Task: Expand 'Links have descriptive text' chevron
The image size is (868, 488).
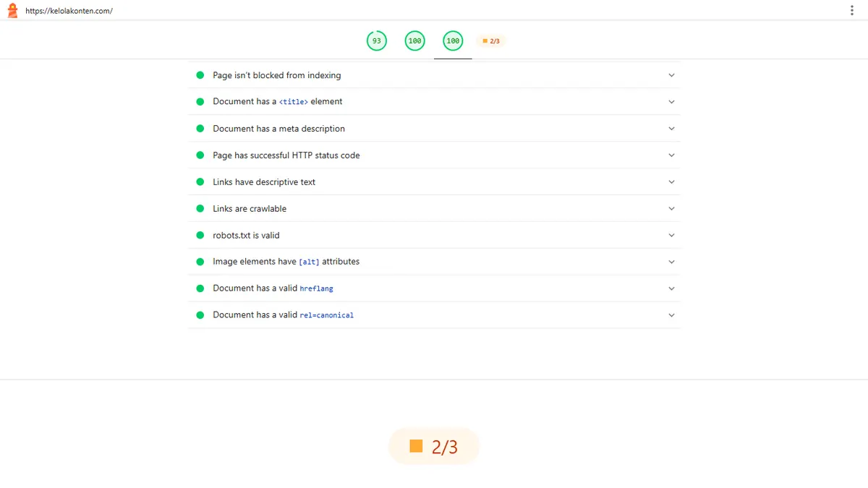Action: (671, 182)
